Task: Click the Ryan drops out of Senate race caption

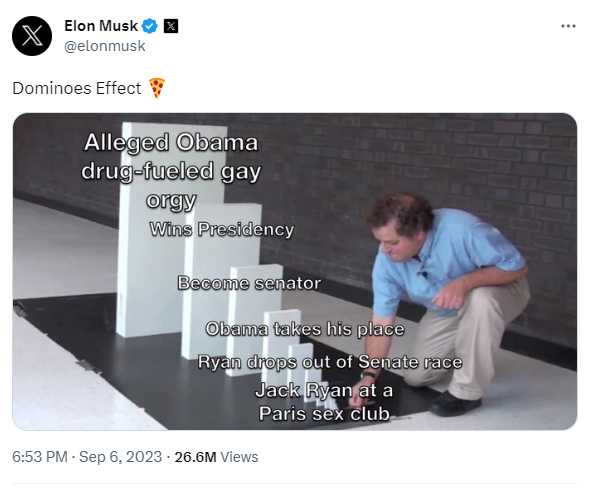Action: [x=330, y=362]
